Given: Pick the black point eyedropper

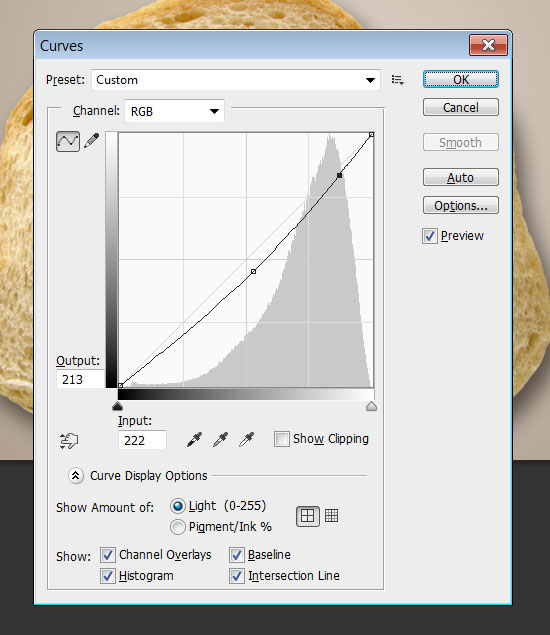Looking at the screenshot, I should (194, 439).
